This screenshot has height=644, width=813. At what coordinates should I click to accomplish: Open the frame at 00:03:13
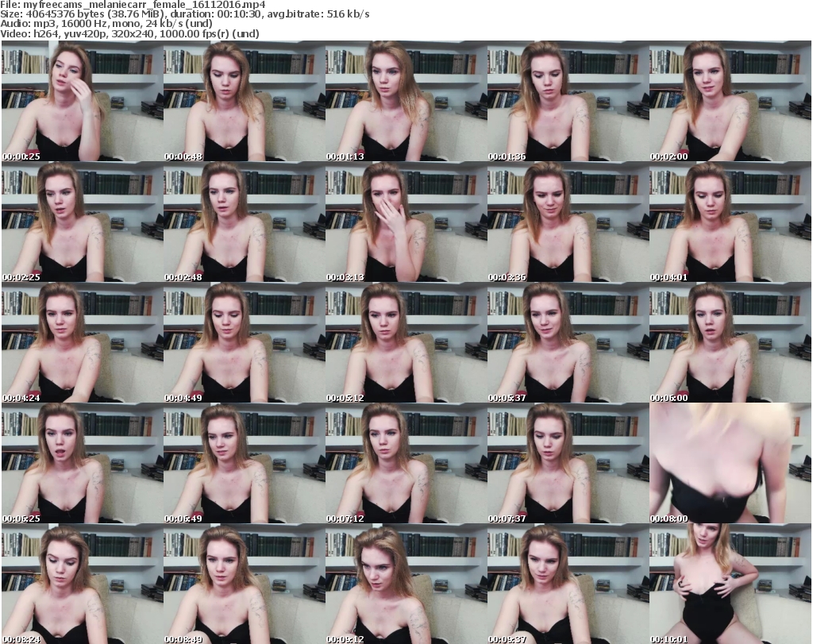tap(406, 222)
